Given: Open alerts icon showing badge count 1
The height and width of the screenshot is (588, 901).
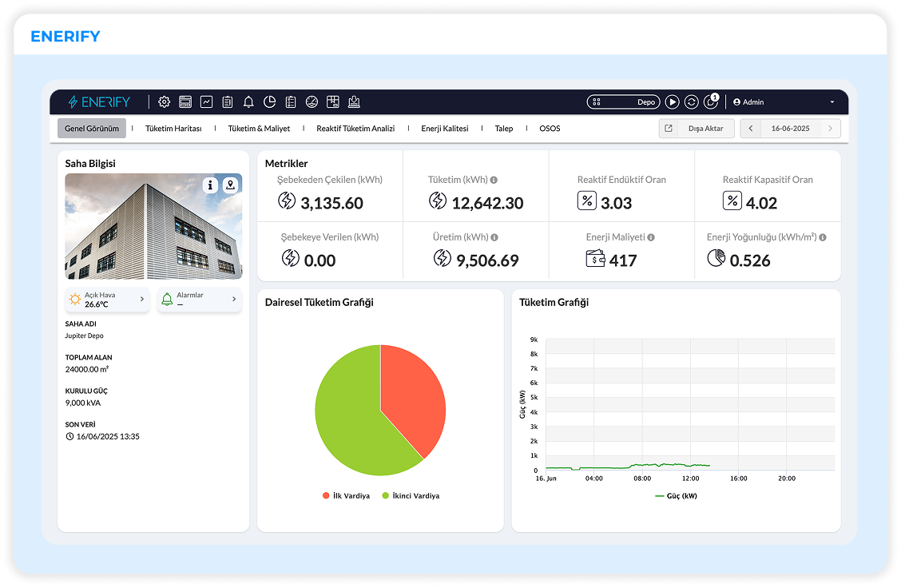Looking at the screenshot, I should click(x=710, y=102).
